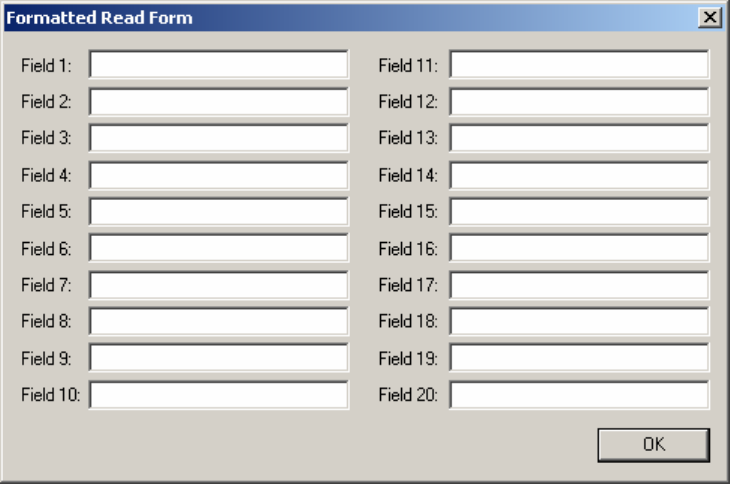The width and height of the screenshot is (730, 484).
Task: Click inside the Field 13 box
Action: click(x=579, y=138)
